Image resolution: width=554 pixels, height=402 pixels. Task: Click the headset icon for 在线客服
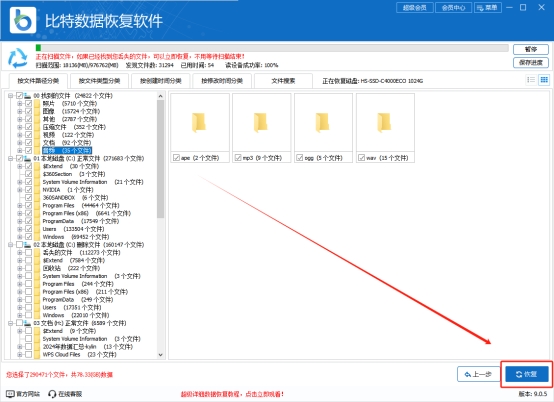(52, 394)
